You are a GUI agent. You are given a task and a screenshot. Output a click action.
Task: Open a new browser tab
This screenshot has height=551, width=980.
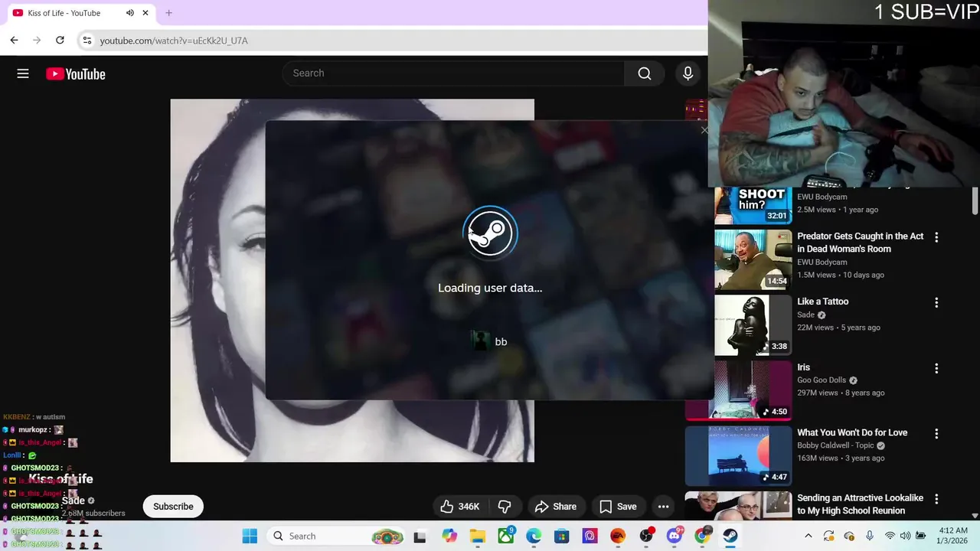click(168, 13)
